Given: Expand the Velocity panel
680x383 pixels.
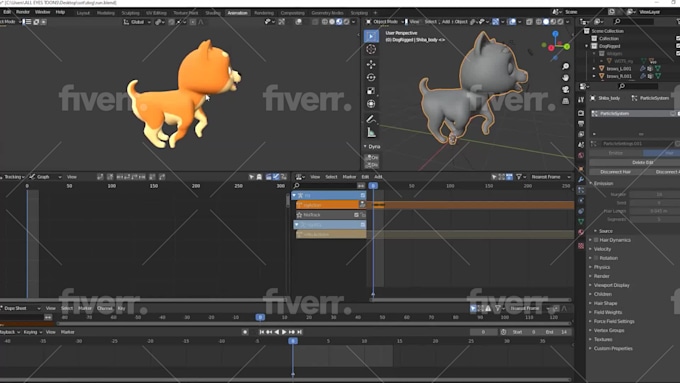Looking at the screenshot, I should [602, 249].
